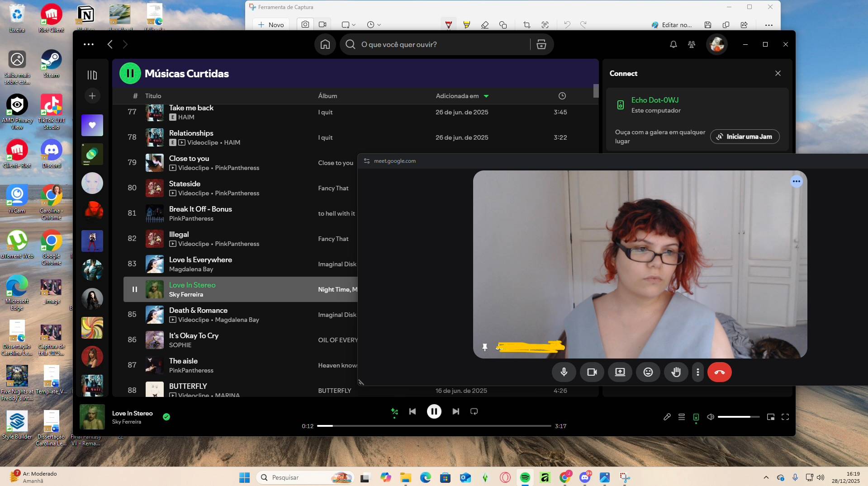Image resolution: width=868 pixels, height=486 pixels.
Task: Skip to the previous track
Action: tap(413, 411)
